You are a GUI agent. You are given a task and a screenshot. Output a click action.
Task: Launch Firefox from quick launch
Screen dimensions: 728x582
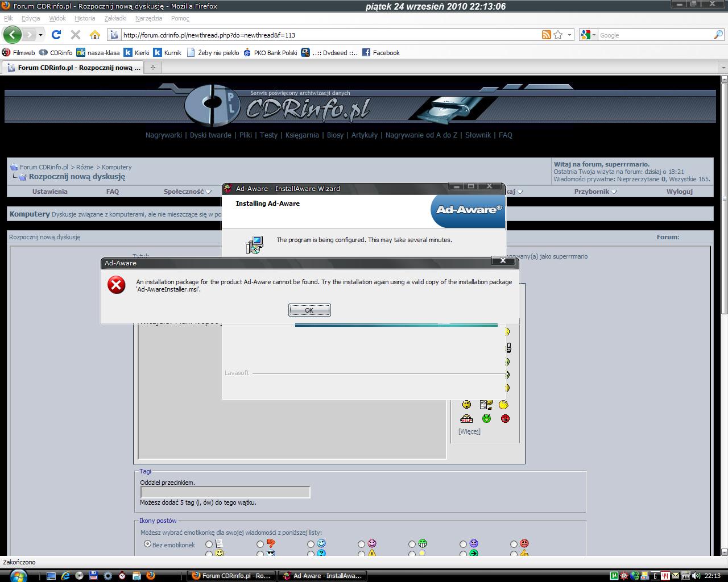151,576
